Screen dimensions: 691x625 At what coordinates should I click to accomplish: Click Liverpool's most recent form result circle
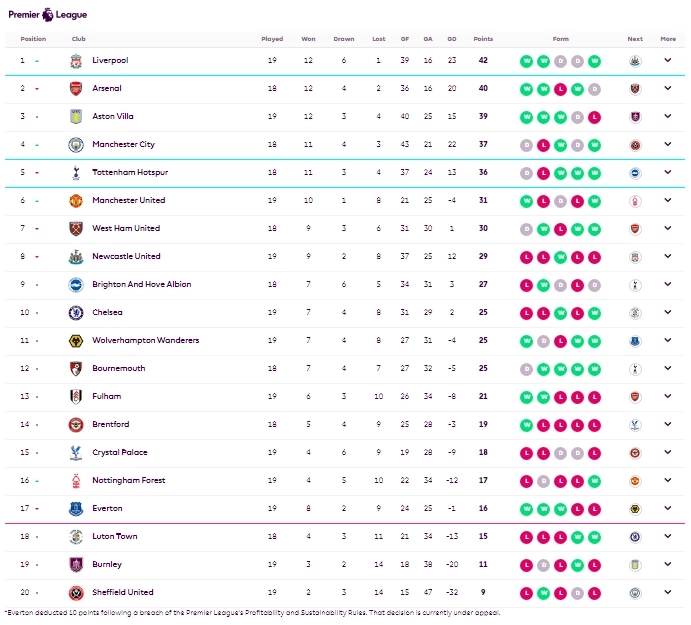tap(595, 61)
